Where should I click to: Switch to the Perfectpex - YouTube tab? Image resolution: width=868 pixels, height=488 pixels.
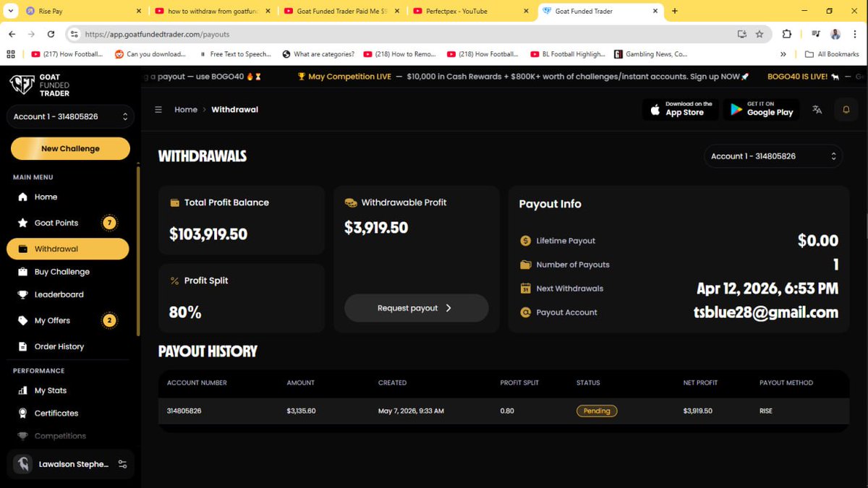click(470, 11)
